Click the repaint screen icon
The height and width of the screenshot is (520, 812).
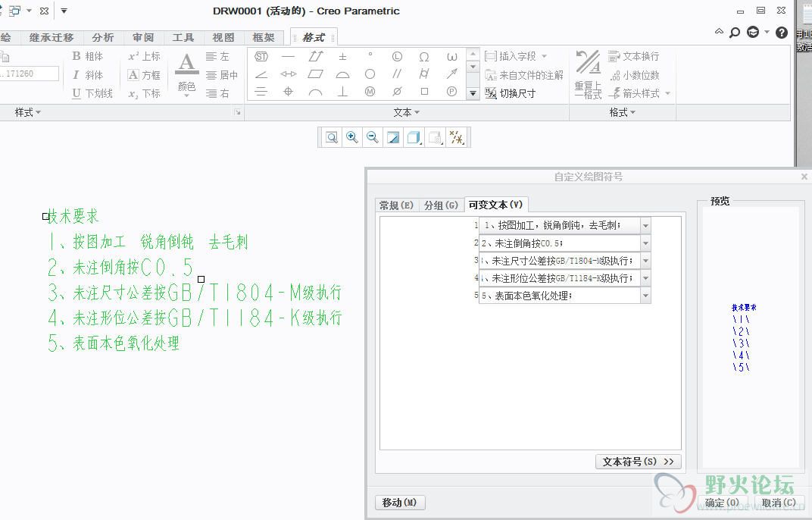[x=393, y=137]
